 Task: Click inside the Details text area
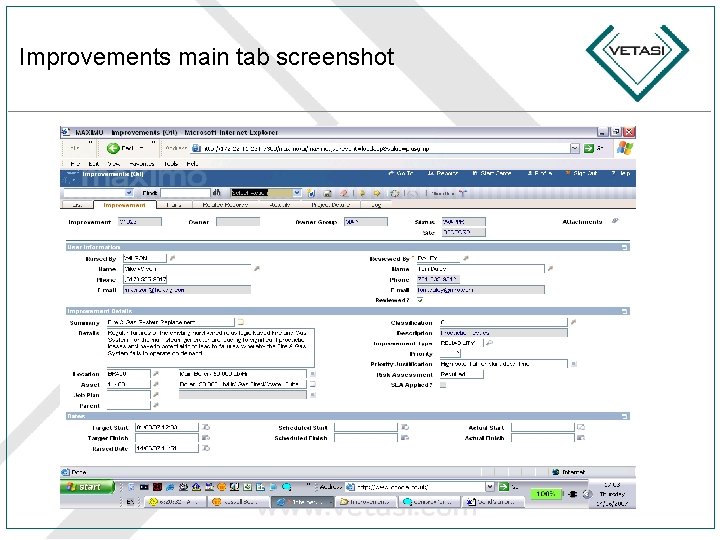point(211,348)
